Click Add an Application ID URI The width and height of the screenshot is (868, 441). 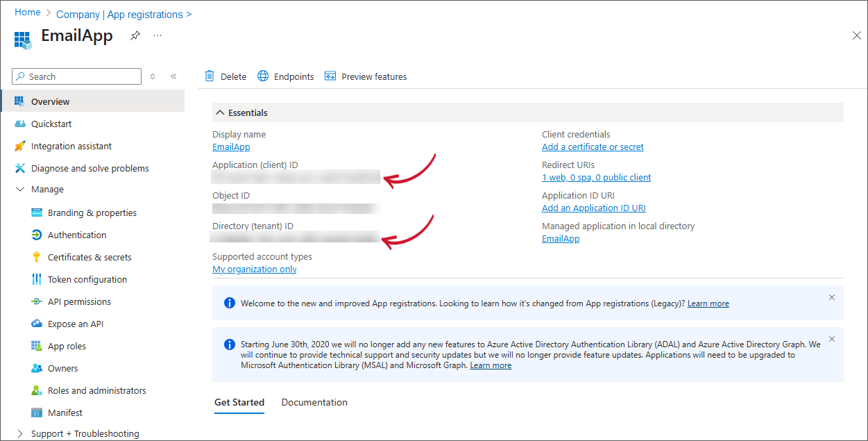594,208
